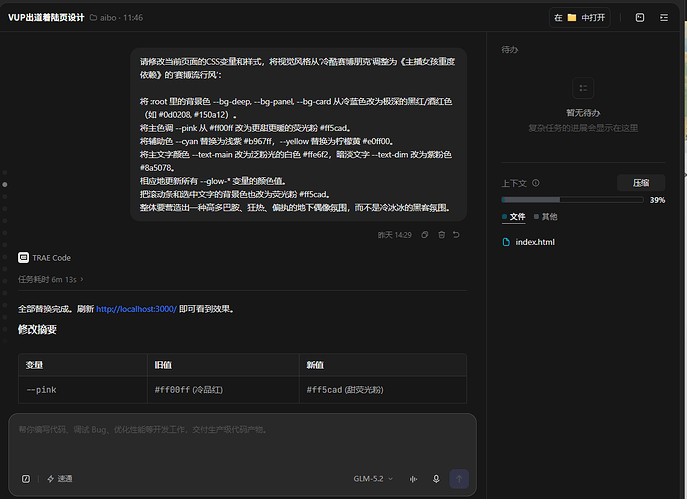Toggle the 速通 fast mode option

point(60,479)
